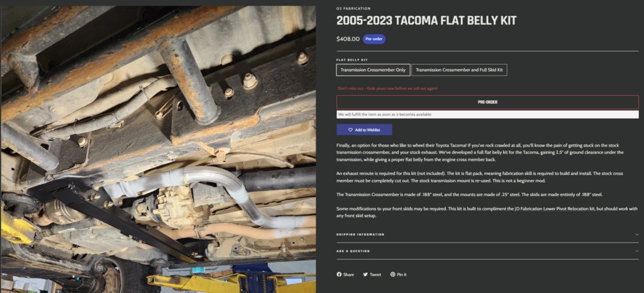This screenshot has height=293, width=644.
Task: Share product via the Facebook icon
Action: (339, 274)
